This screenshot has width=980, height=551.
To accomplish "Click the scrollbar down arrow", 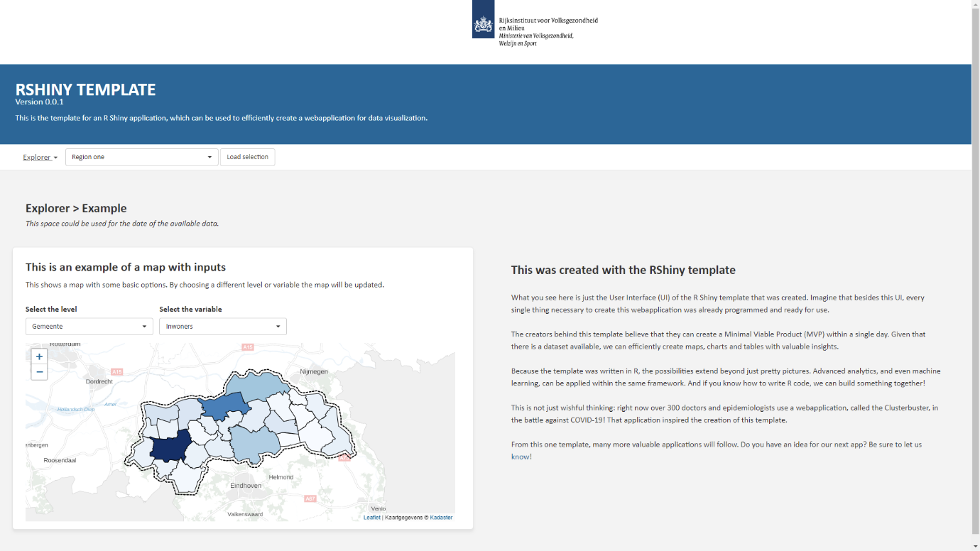I will click(975, 545).
